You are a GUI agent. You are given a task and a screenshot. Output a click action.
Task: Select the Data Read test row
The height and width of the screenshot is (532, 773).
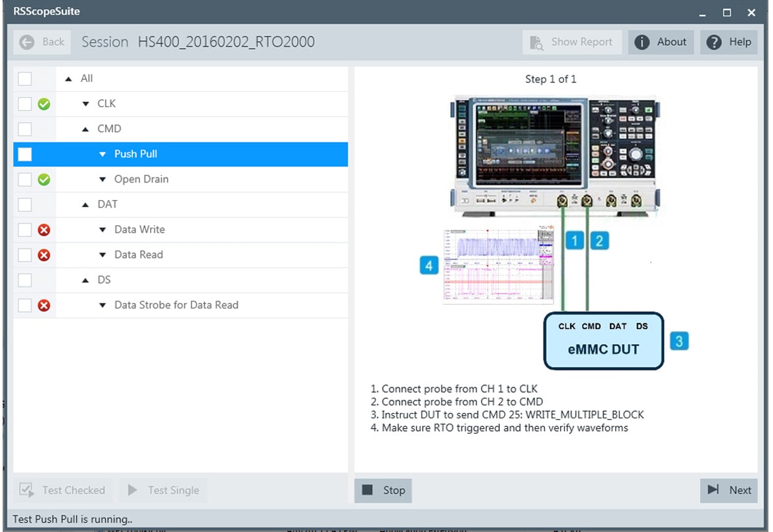[180, 255]
